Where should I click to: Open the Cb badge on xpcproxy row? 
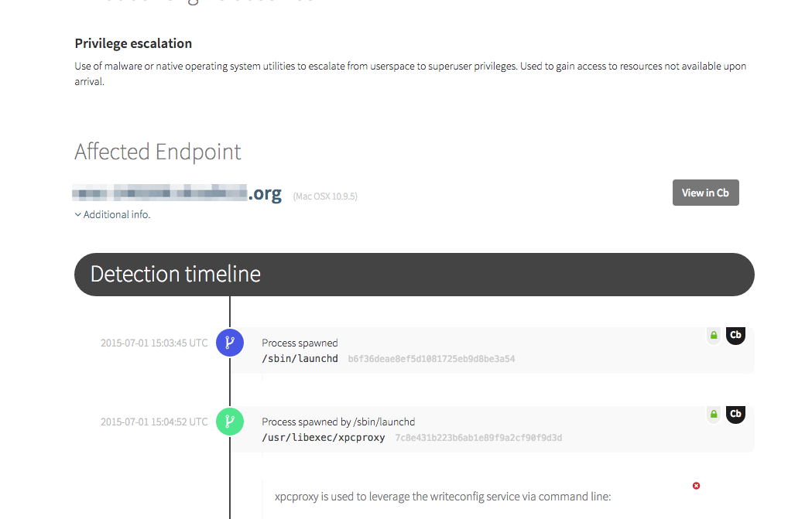[735, 414]
